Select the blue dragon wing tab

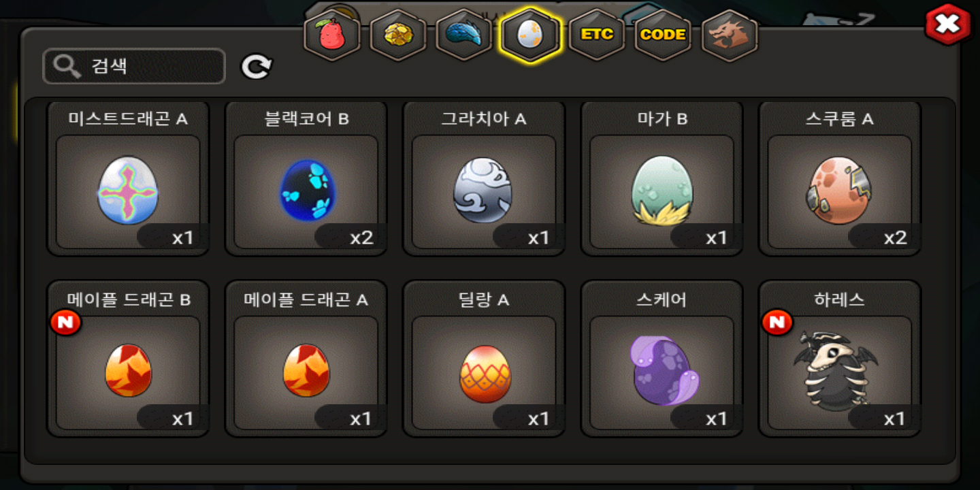coord(464,35)
